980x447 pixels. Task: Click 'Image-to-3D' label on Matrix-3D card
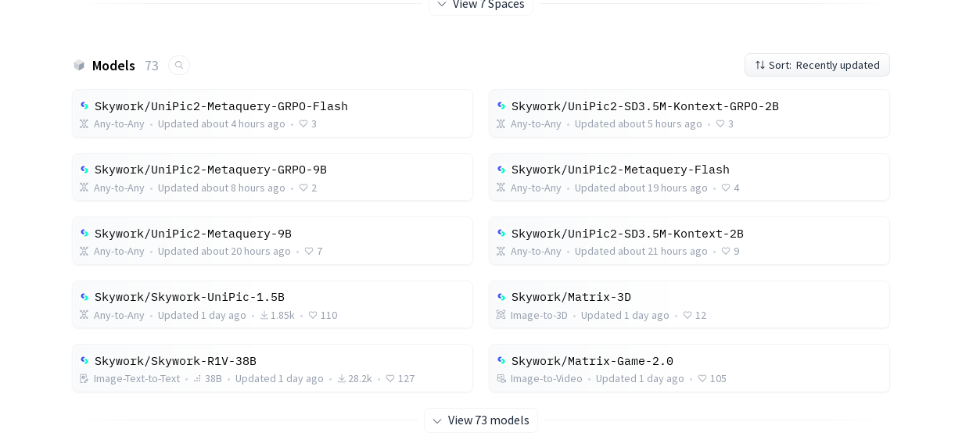pos(539,315)
